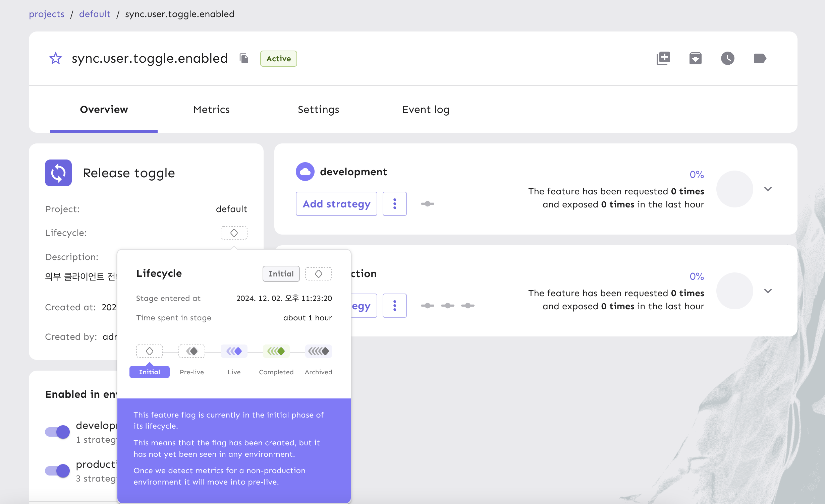Go to projects breadcrumb link
825x504 pixels.
(x=47, y=14)
